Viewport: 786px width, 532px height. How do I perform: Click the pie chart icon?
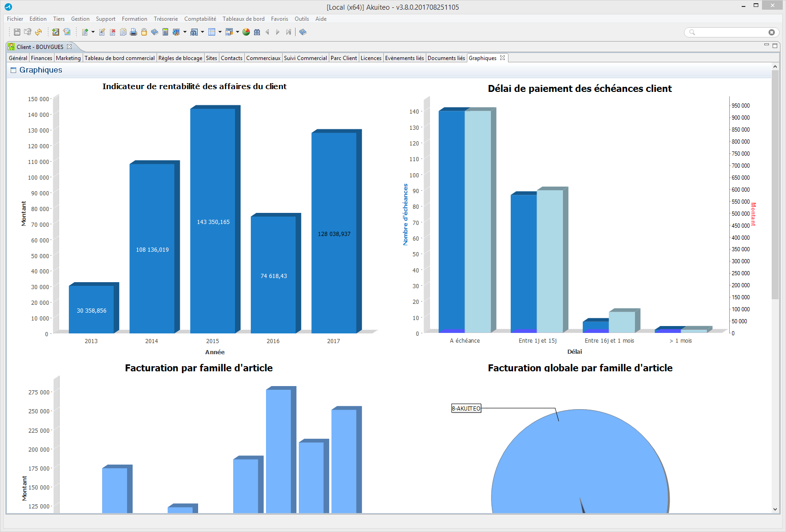tap(246, 32)
